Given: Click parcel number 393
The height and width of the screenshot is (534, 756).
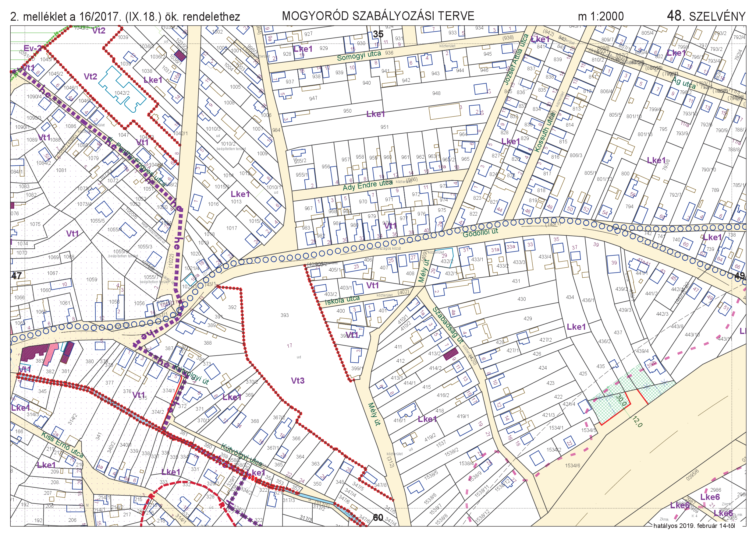Looking at the screenshot, I should 285,315.
